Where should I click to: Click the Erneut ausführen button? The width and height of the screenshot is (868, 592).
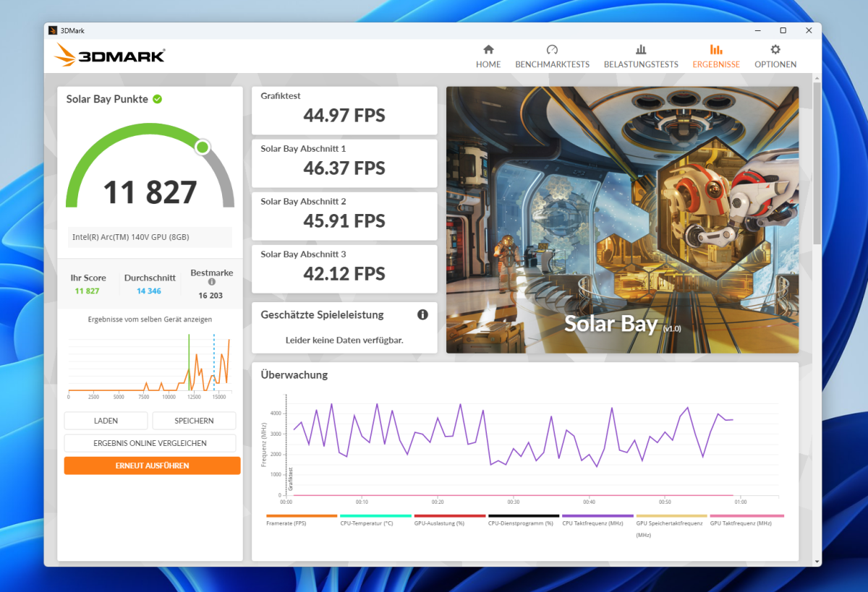[x=152, y=466]
